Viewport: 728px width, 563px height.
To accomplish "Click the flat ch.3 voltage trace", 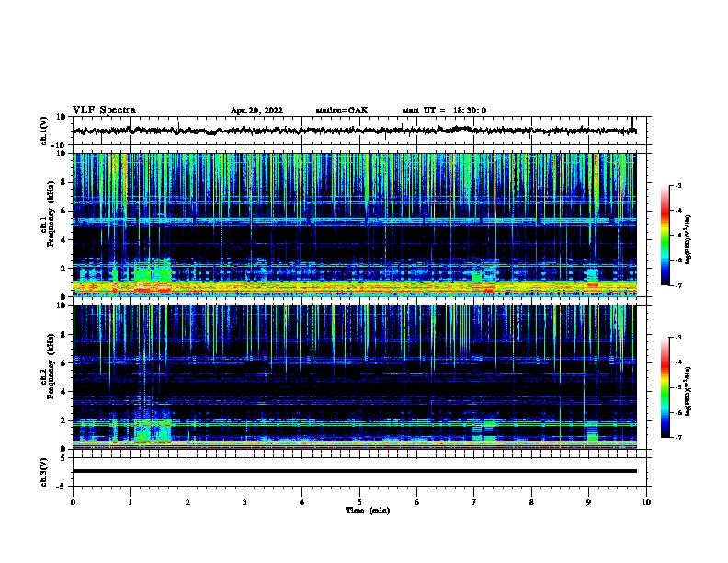I will pos(354,471).
